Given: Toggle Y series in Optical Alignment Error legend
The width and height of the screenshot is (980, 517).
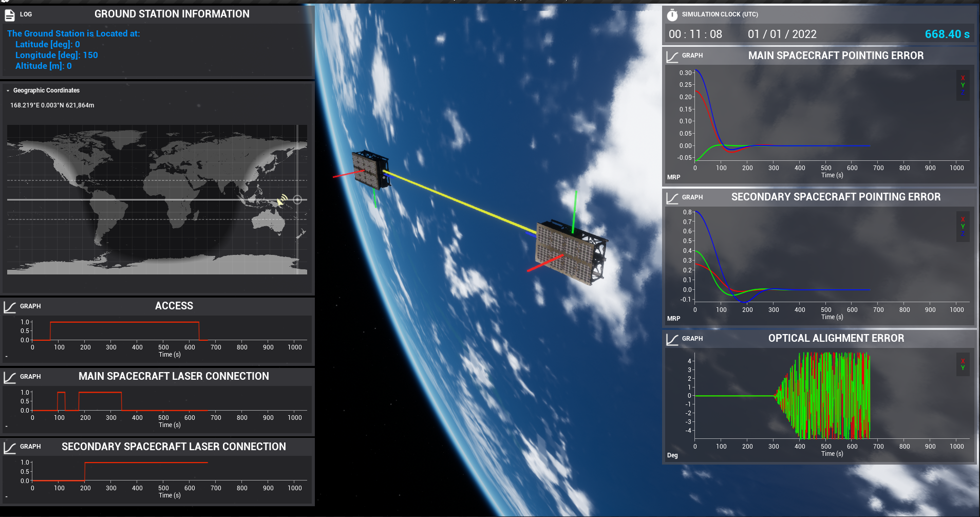Looking at the screenshot, I should click(x=963, y=368).
